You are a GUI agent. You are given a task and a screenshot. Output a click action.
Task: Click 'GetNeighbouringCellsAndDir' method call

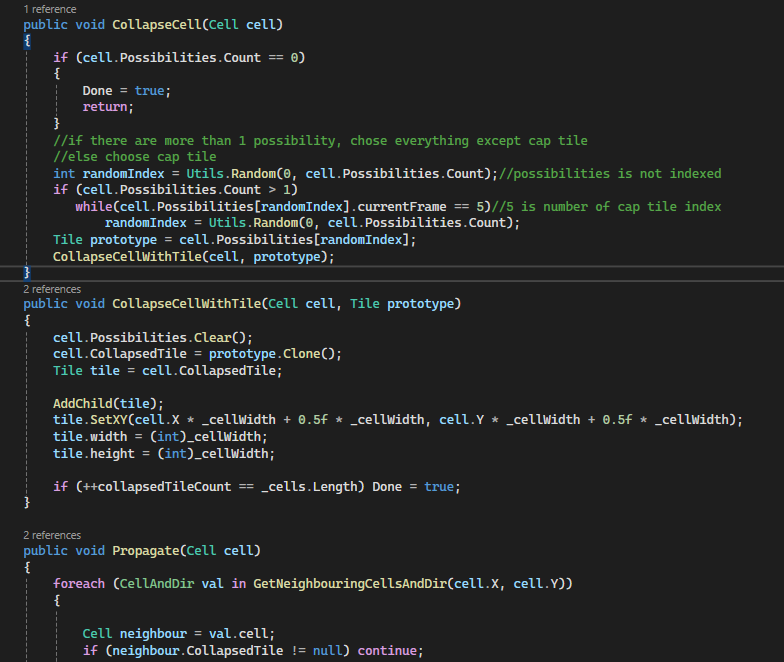350,584
